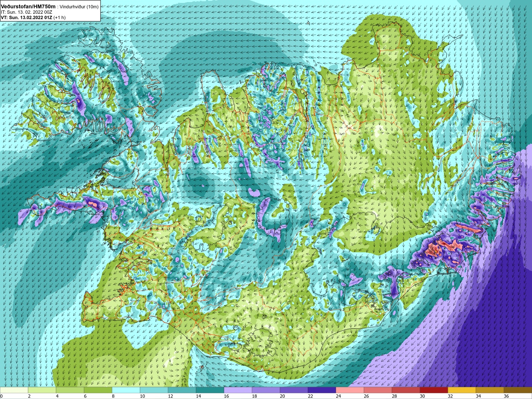The height and width of the screenshot is (399, 532).
Task: Pick the green 4–6 legend color
Action: (x=70, y=390)
